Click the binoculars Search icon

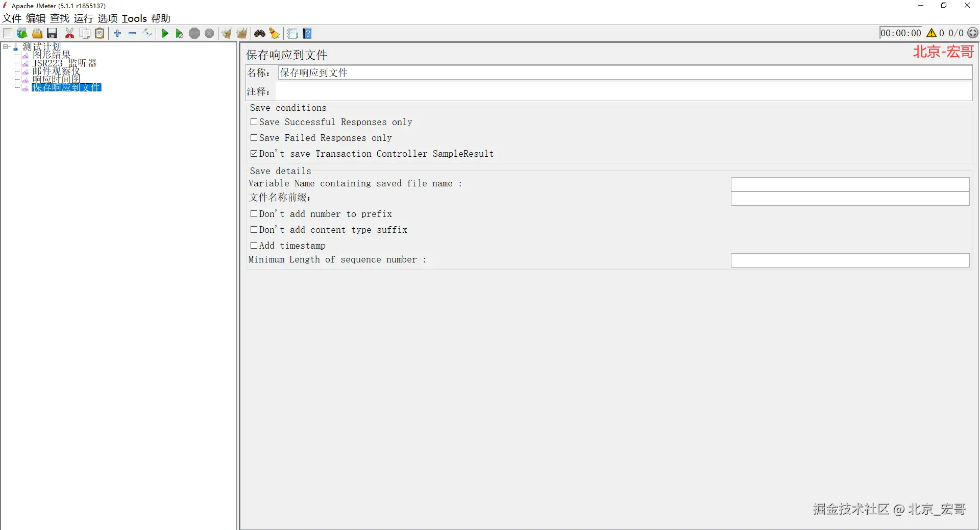260,34
